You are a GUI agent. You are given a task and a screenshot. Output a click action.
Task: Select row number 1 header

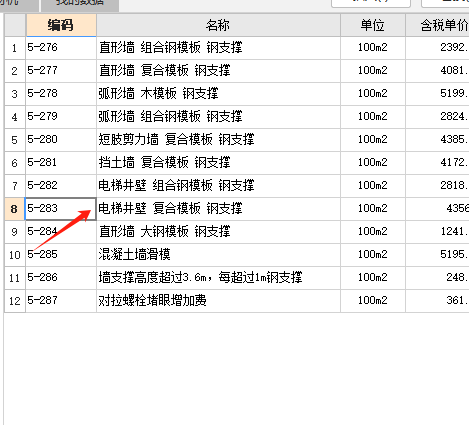(15, 48)
